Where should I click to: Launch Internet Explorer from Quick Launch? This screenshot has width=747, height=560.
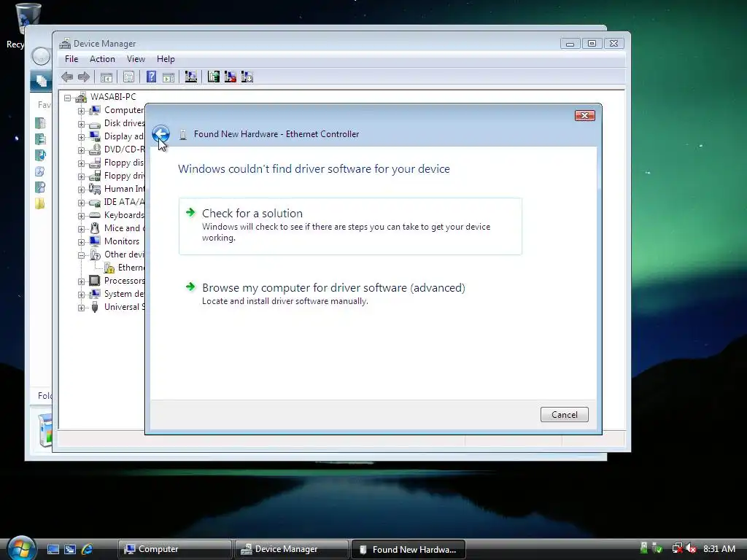[x=88, y=549]
